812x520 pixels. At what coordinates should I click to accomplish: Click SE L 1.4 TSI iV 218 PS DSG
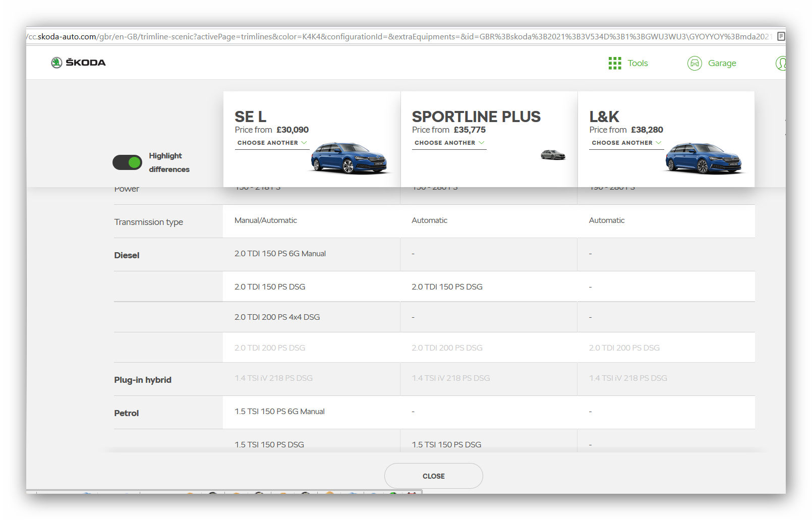(x=273, y=378)
